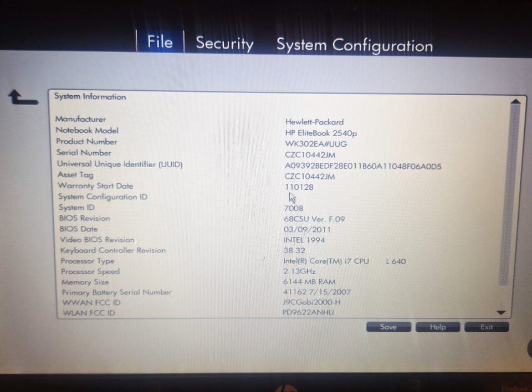This screenshot has width=532, height=392.
Task: Click HP EliteBook 2540p value
Action: click(x=321, y=133)
